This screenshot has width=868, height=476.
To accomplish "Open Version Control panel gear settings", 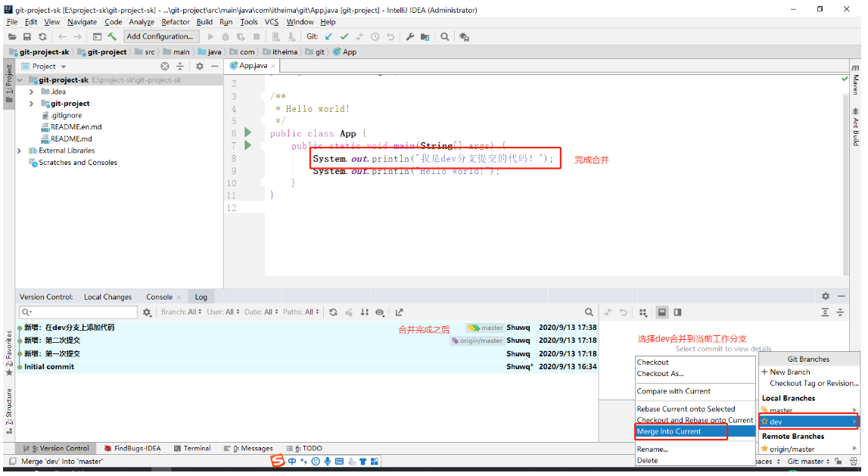I will pyautogui.click(x=826, y=296).
